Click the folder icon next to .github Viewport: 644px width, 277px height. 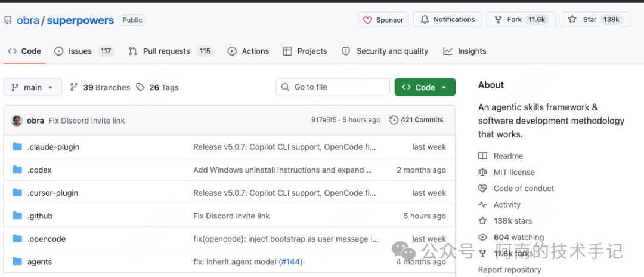point(17,216)
